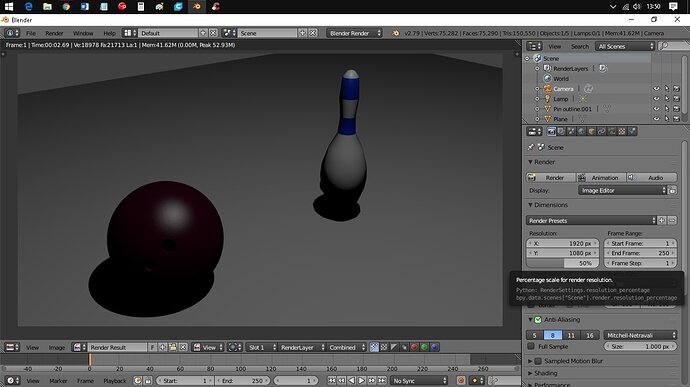This screenshot has width=690, height=387.
Task: Open the Constraints properties tab
Action: point(602,131)
